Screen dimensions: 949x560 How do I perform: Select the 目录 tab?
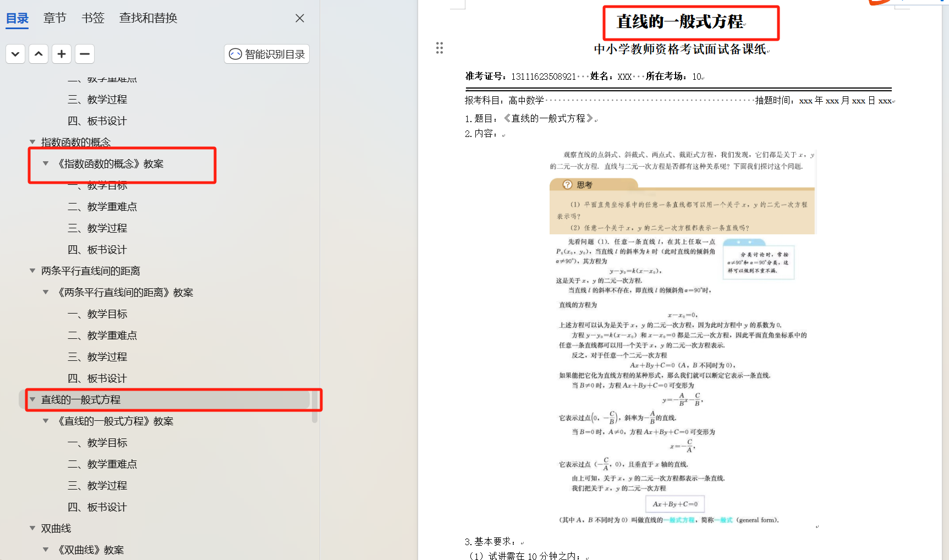point(17,18)
